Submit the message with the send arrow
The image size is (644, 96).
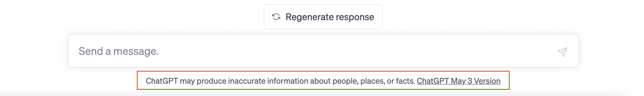point(562,52)
